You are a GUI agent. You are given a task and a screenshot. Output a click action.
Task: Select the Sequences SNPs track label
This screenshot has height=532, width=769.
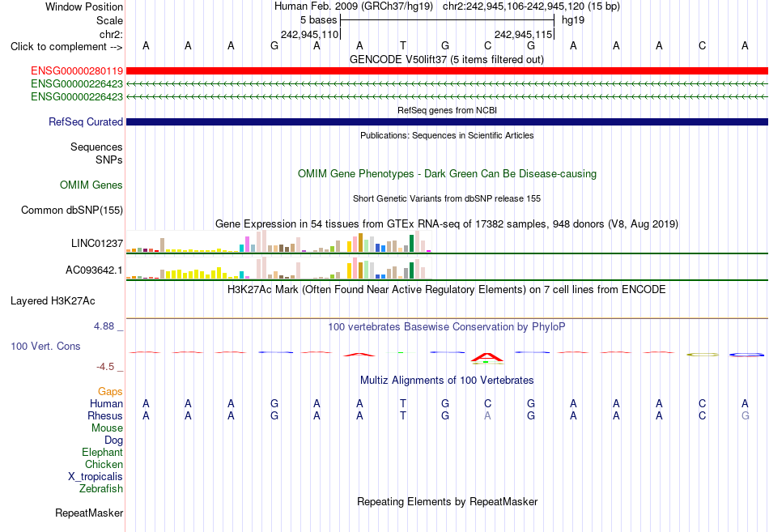click(96, 153)
